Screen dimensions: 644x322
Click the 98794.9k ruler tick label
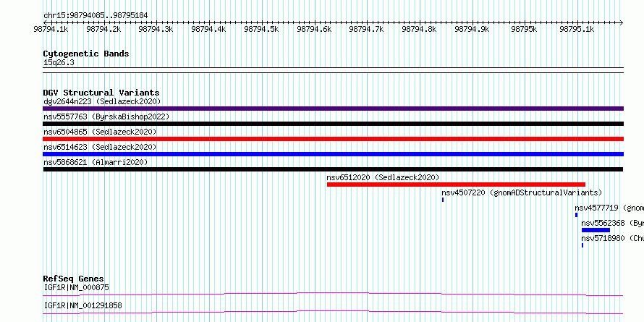[x=472, y=29]
